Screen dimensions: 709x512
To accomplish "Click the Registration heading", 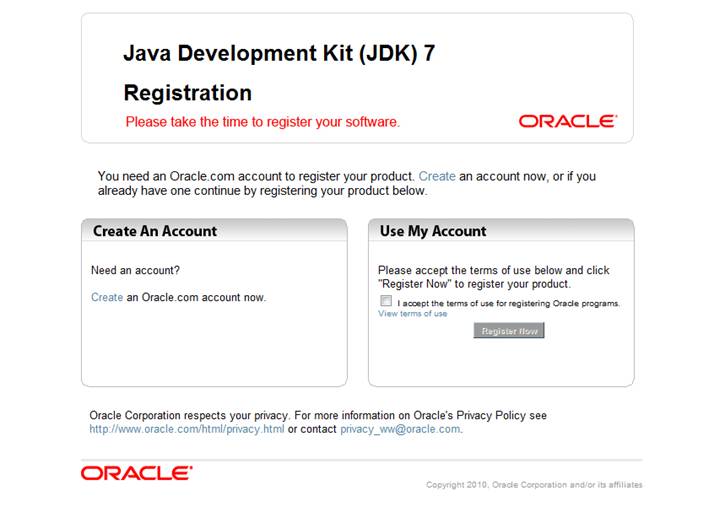I will (187, 93).
